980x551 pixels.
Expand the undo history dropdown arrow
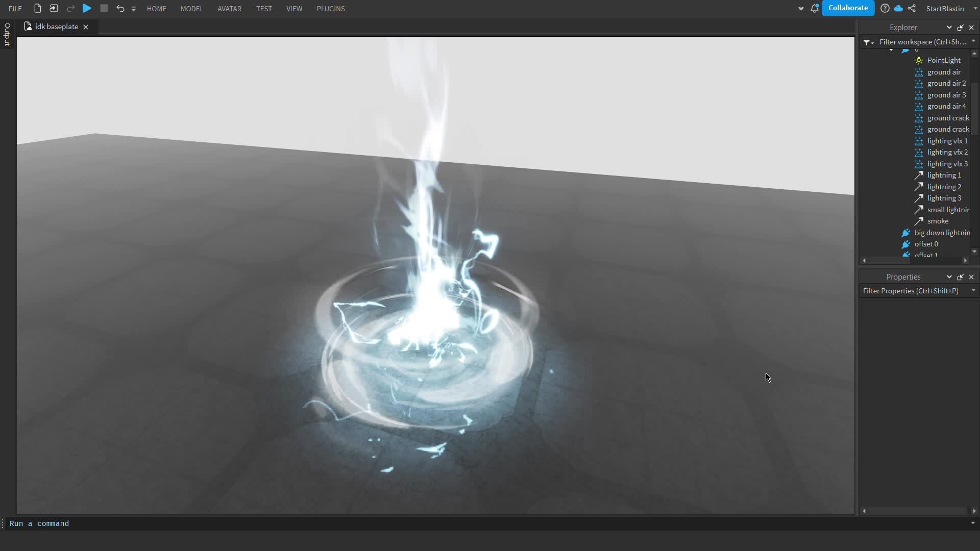click(x=133, y=9)
